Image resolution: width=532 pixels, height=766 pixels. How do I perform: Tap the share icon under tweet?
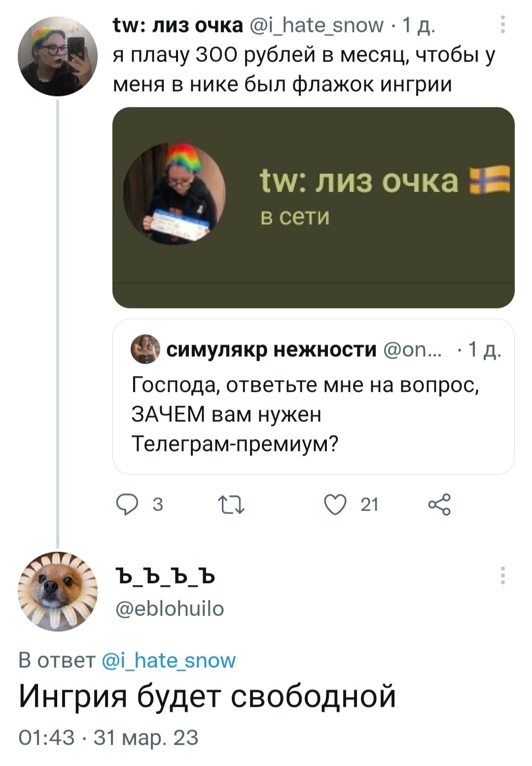(x=439, y=505)
